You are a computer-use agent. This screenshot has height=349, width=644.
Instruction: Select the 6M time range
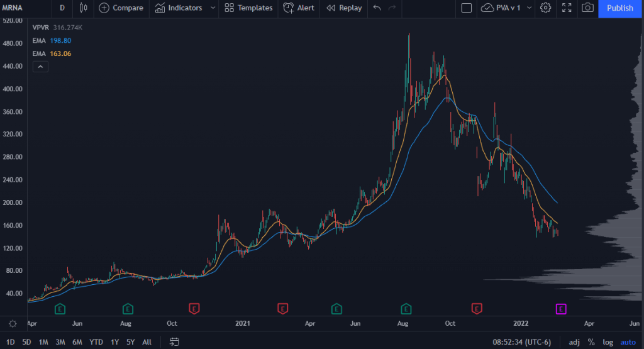[77, 342]
